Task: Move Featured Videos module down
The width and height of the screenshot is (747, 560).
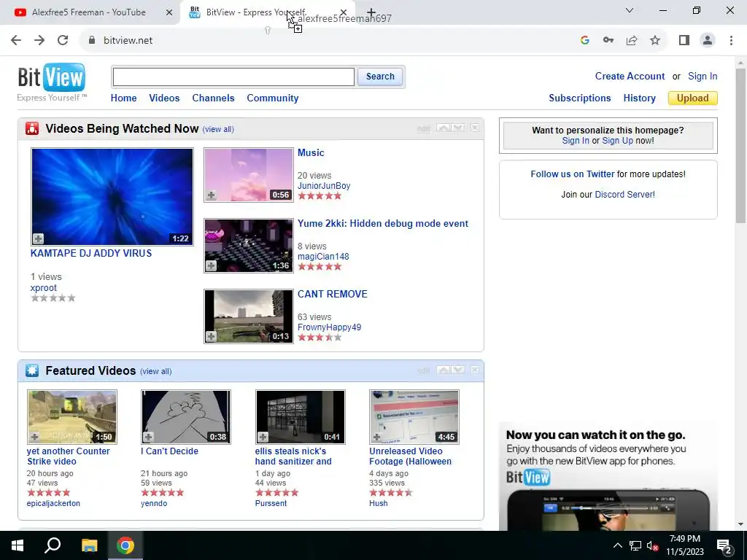Action: [457, 370]
